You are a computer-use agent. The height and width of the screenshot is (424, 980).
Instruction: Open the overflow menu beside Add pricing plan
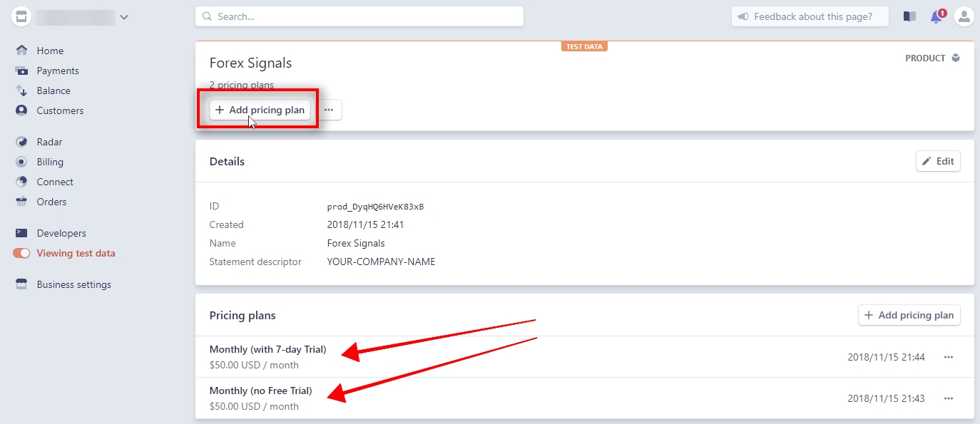329,110
